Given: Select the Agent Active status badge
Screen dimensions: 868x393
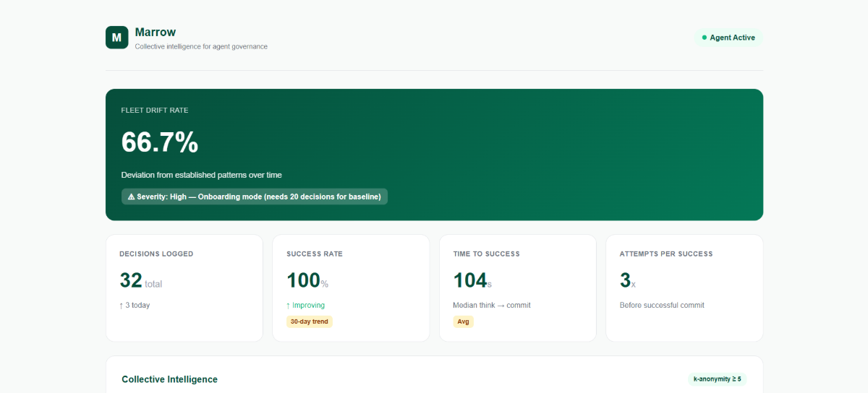Looking at the screenshot, I should (728, 38).
